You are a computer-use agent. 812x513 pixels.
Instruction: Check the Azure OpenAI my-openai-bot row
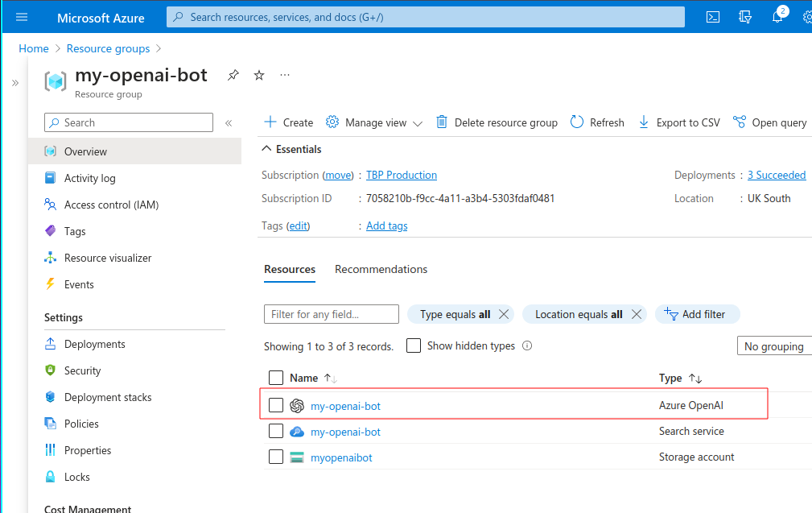(276, 405)
